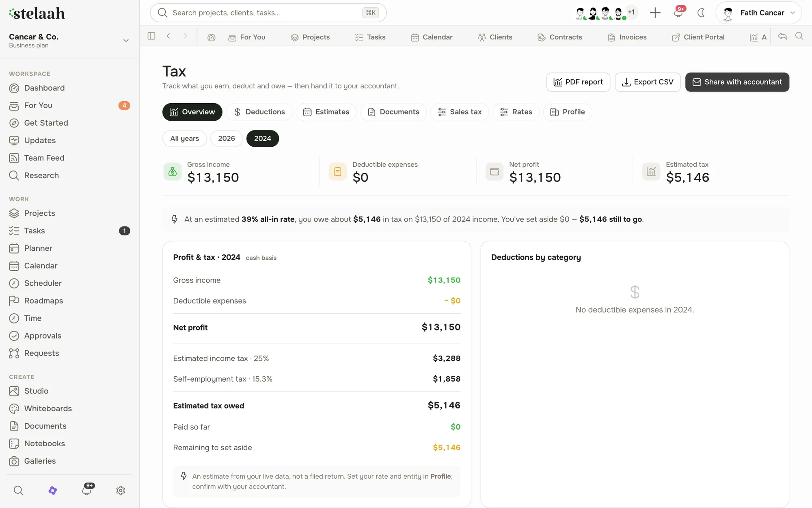Open the Projects tab in top nav
This screenshot has height=508, width=812.
[x=310, y=37]
